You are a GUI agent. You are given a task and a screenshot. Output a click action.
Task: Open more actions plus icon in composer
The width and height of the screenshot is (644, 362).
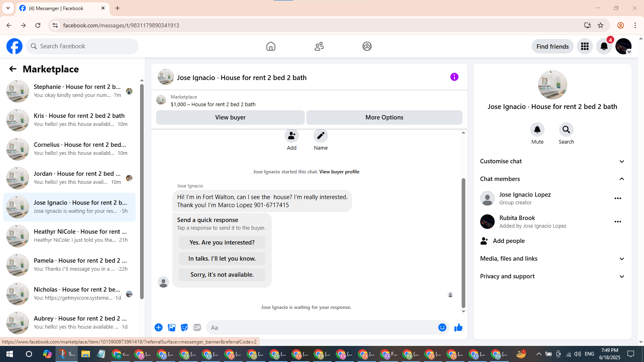159,327
